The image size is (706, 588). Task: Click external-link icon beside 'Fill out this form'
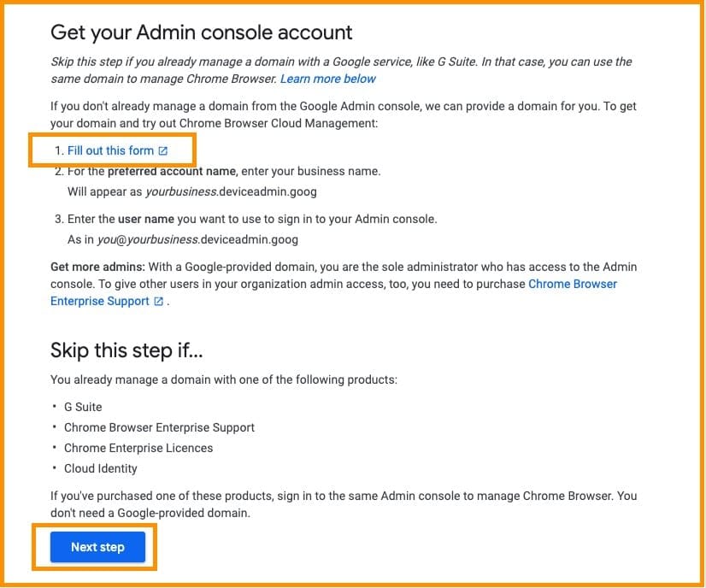(x=163, y=151)
